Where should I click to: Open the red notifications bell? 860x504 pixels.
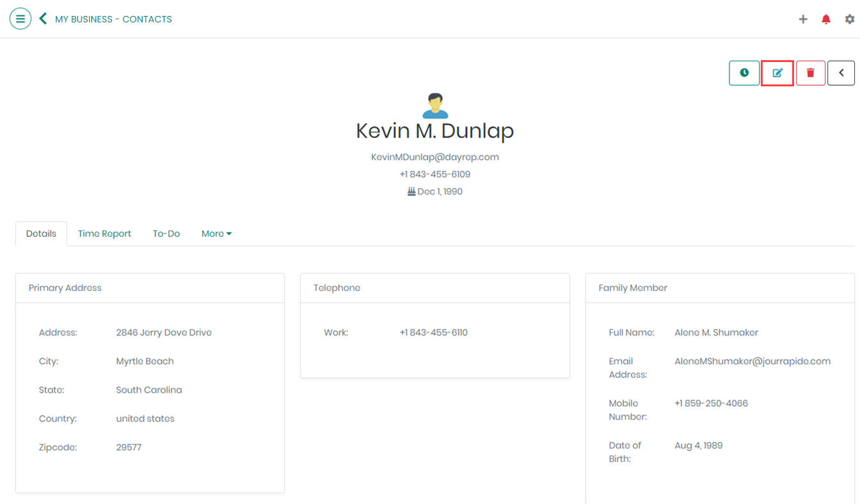click(826, 19)
